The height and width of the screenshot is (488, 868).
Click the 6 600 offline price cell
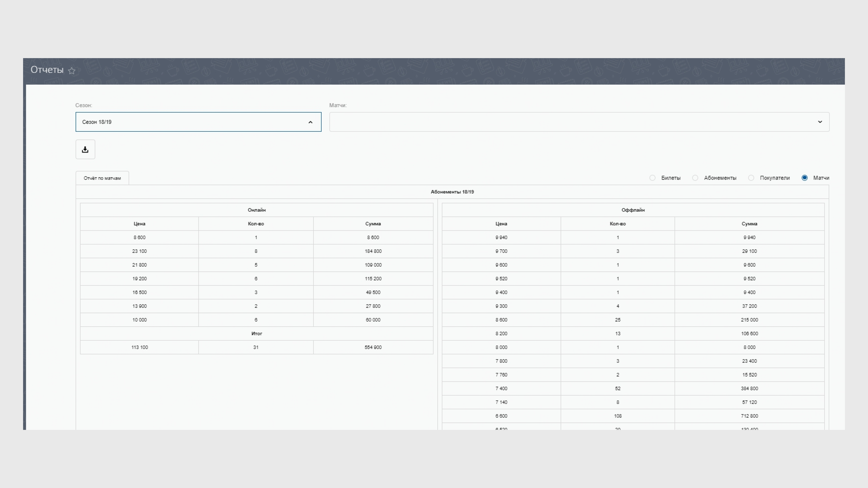[501, 416]
